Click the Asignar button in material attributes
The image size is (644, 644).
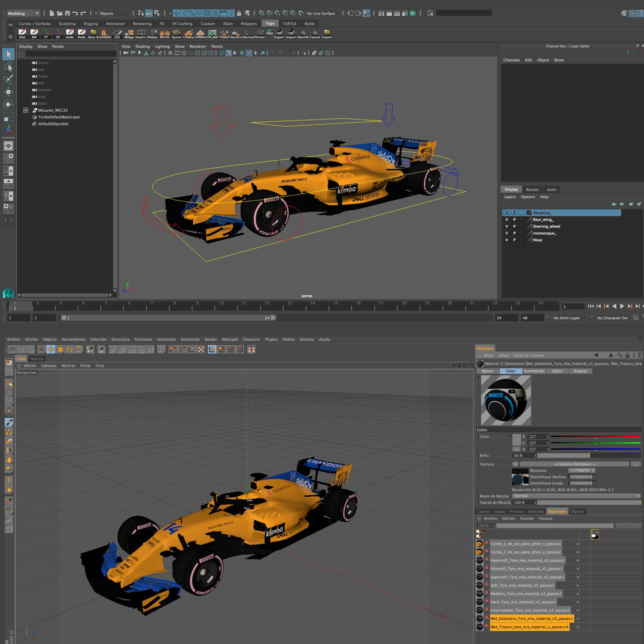click(x=580, y=371)
